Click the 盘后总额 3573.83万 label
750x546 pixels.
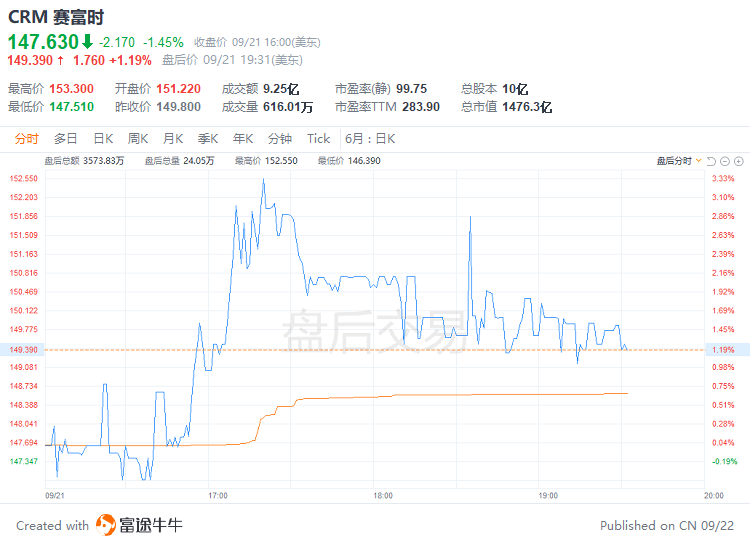[84, 161]
